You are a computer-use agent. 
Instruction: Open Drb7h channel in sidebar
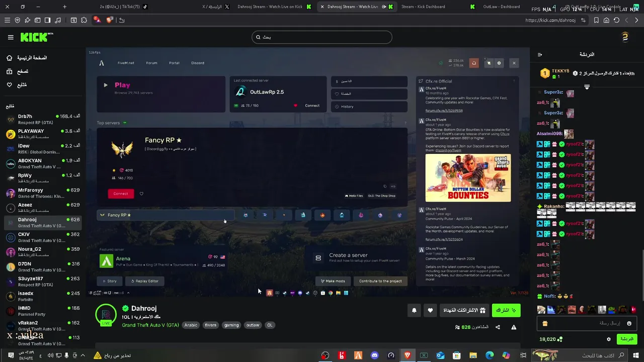(x=43, y=119)
